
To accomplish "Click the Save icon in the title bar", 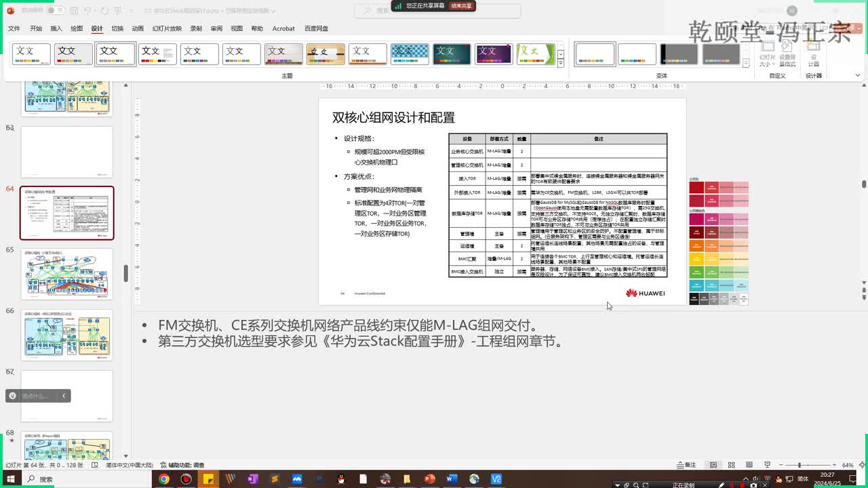I will coord(75,11).
